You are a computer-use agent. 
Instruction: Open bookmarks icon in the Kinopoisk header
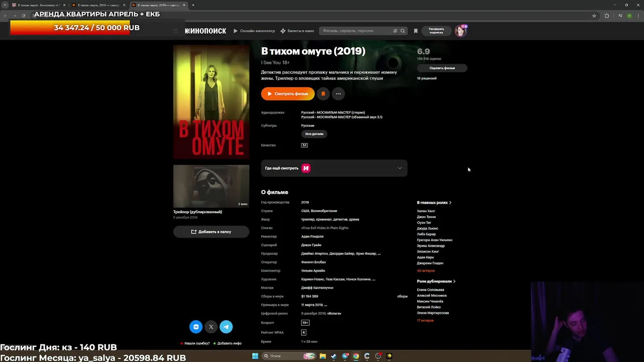[416, 31]
